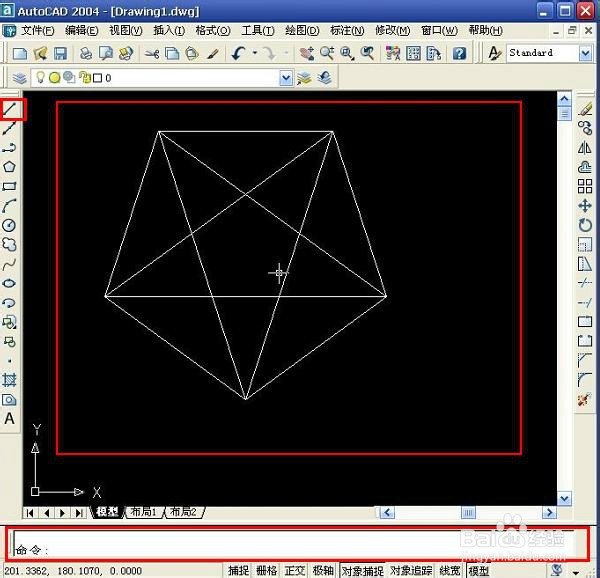Open the 编辑(E) menu
600x578 pixels.
(82, 31)
